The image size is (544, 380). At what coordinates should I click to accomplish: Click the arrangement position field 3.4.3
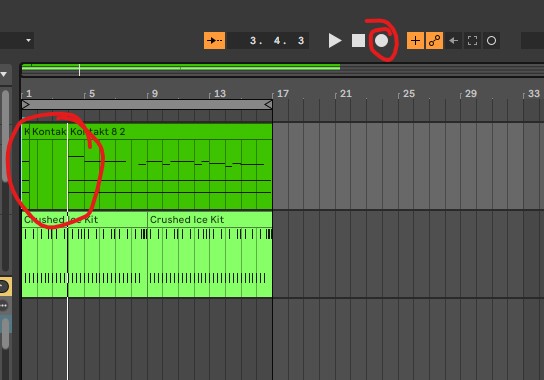tap(268, 41)
